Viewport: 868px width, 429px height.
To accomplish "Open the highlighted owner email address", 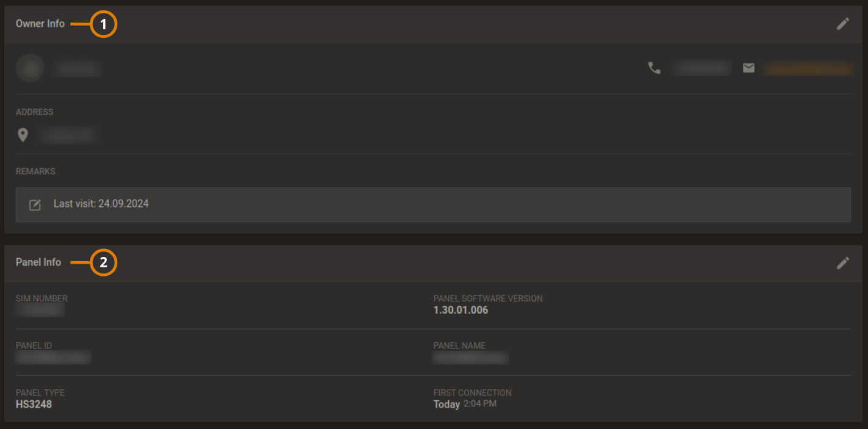I will click(x=808, y=70).
